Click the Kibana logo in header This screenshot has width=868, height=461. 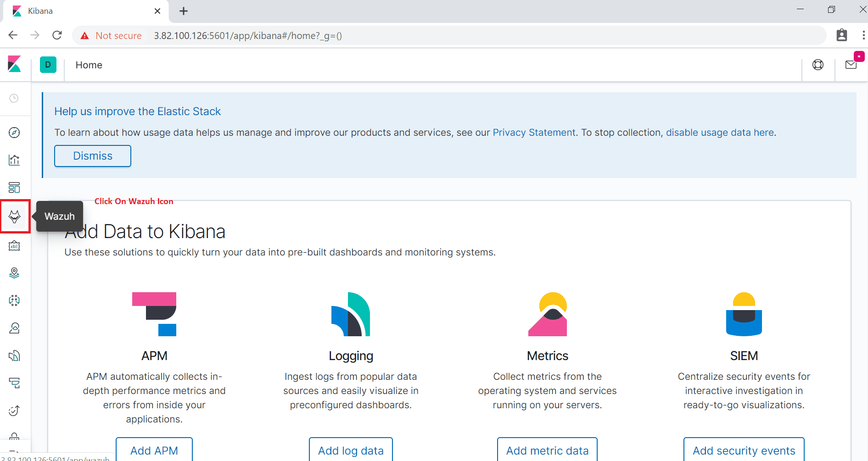[15, 64]
